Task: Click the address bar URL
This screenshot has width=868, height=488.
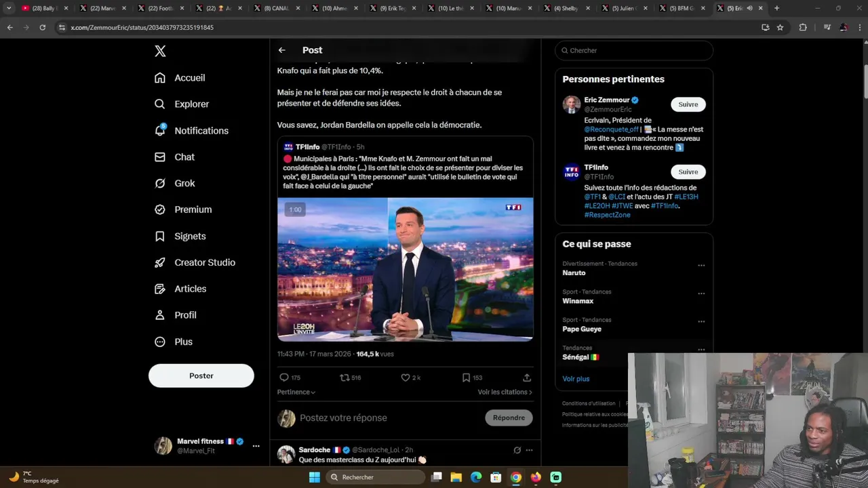Action: pyautogui.click(x=142, y=28)
